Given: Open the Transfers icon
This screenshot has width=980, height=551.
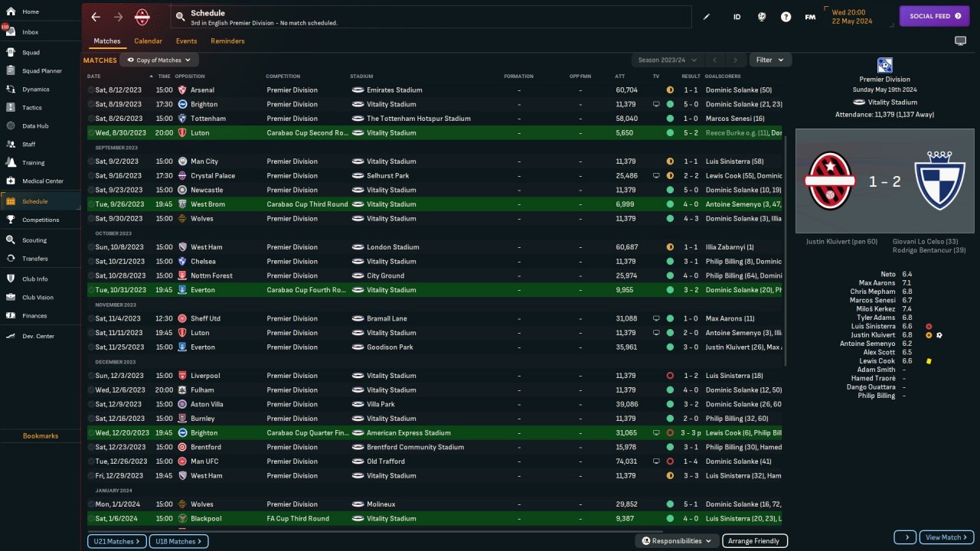Looking at the screenshot, I should [11, 259].
